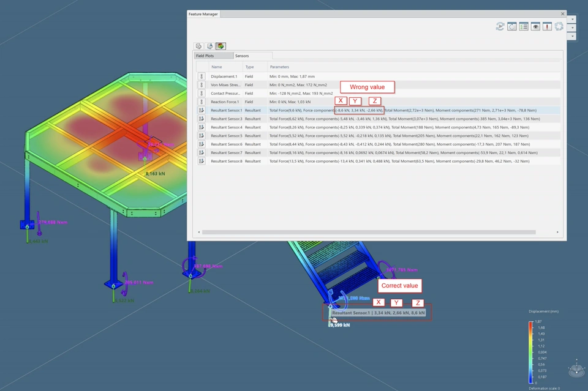Viewport: 588px width, 391px height.
Task: Select the Von Mises Stres... row
Action: (x=379, y=85)
